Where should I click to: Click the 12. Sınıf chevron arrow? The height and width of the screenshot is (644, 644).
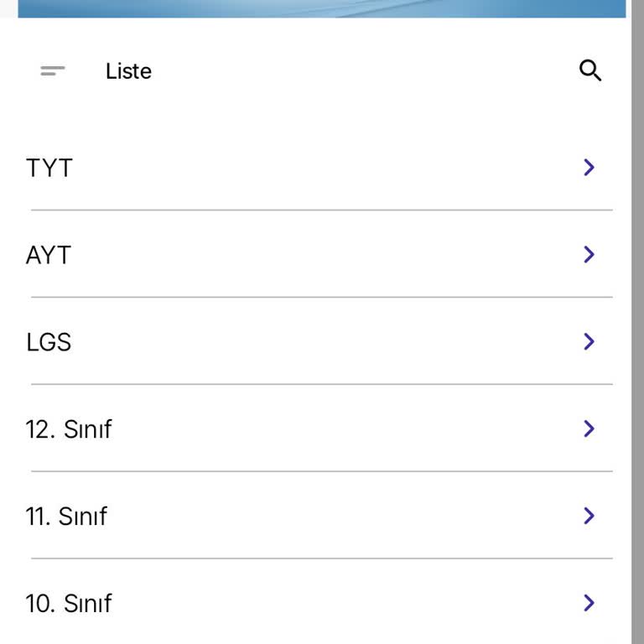pos(589,428)
